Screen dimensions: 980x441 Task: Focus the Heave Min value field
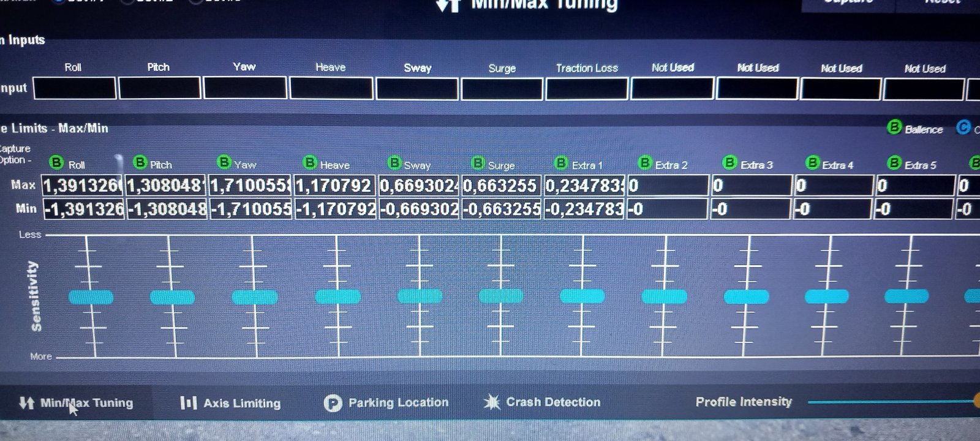coord(336,209)
